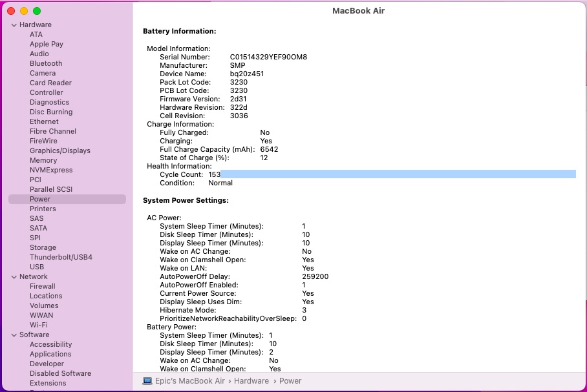Image resolution: width=587 pixels, height=392 pixels.
Task: Click Hardware in the bottom path bar
Action: (251, 381)
